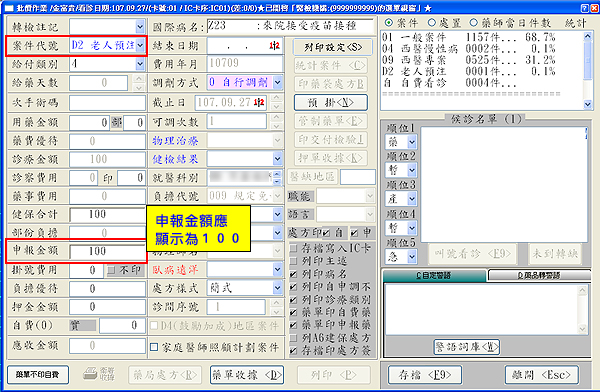The width and height of the screenshot is (600, 392).
Task: Open the 順位2 dropdown
Action: pyautogui.click(x=412, y=170)
